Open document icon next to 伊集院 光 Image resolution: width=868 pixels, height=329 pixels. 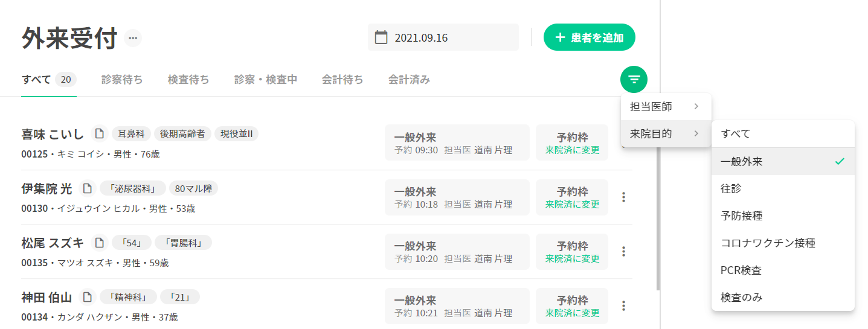88,188
